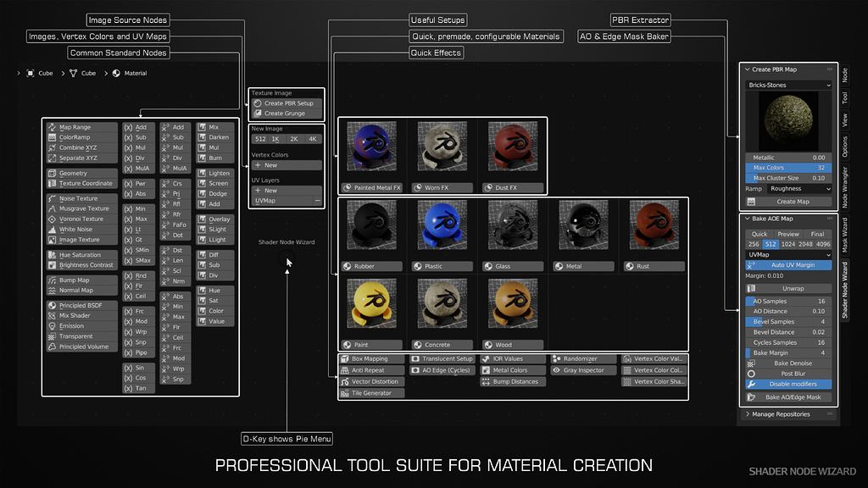Open the UVMap dropdown in Bake AOE Map
The image size is (868, 488).
pyautogui.click(x=788, y=254)
